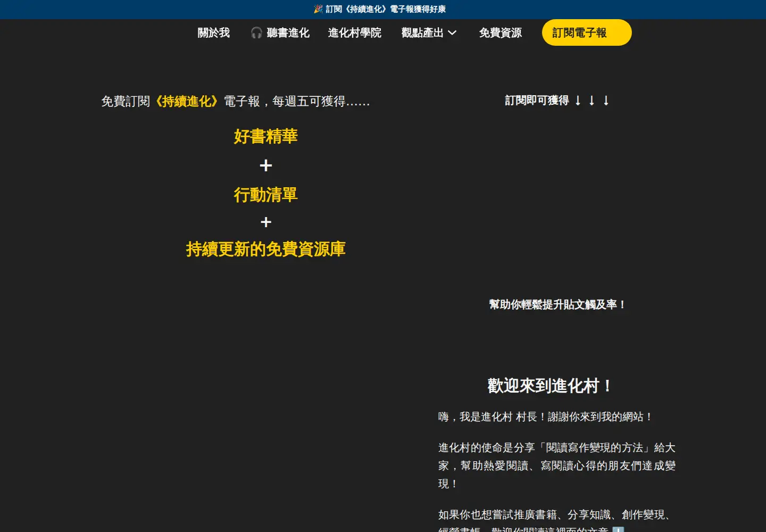Image resolution: width=766 pixels, height=532 pixels.
Task: Click the headphone icon beside 聽書進化
Action: point(257,33)
